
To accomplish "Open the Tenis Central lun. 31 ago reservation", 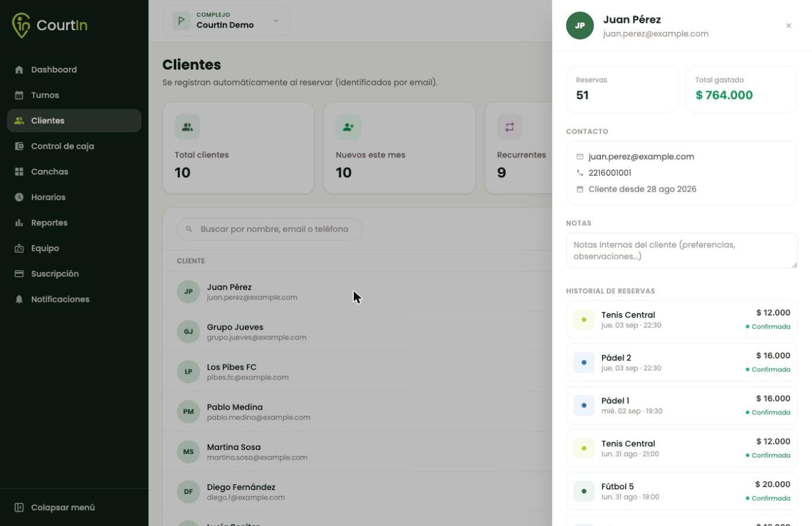I will [682, 448].
